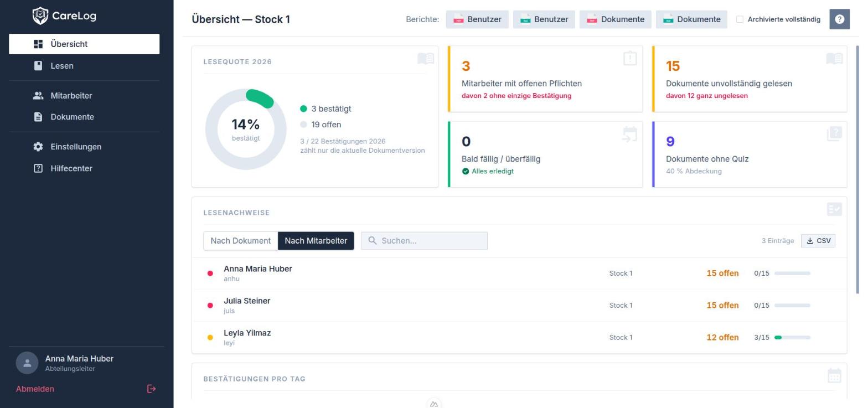Click the logout arrow icon next to Abmelden
The width and height of the screenshot is (868, 408).
(x=151, y=389)
